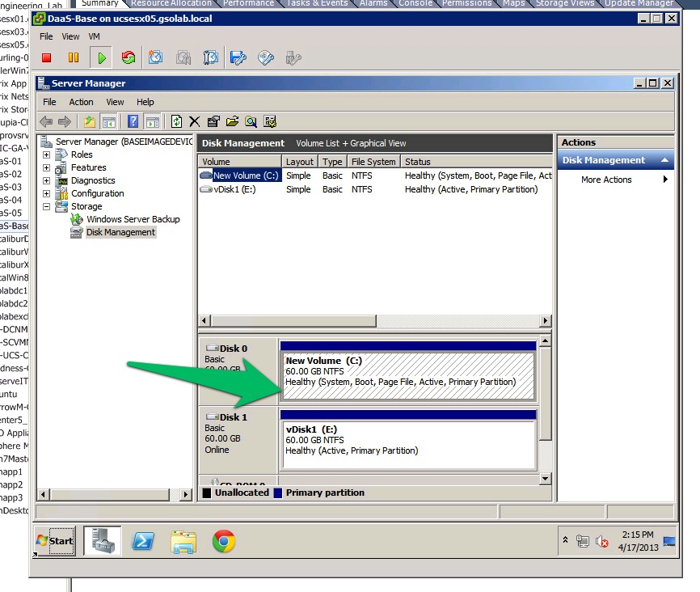
Task: Switch to the Performance tab
Action: [249, 3]
